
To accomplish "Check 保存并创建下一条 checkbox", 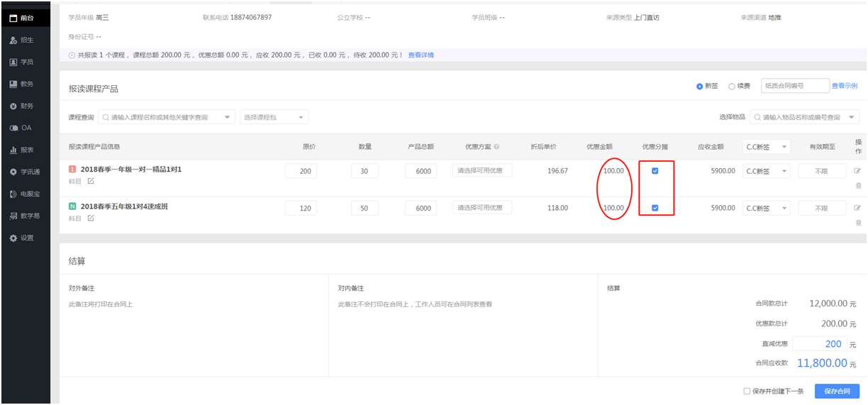I will (747, 392).
